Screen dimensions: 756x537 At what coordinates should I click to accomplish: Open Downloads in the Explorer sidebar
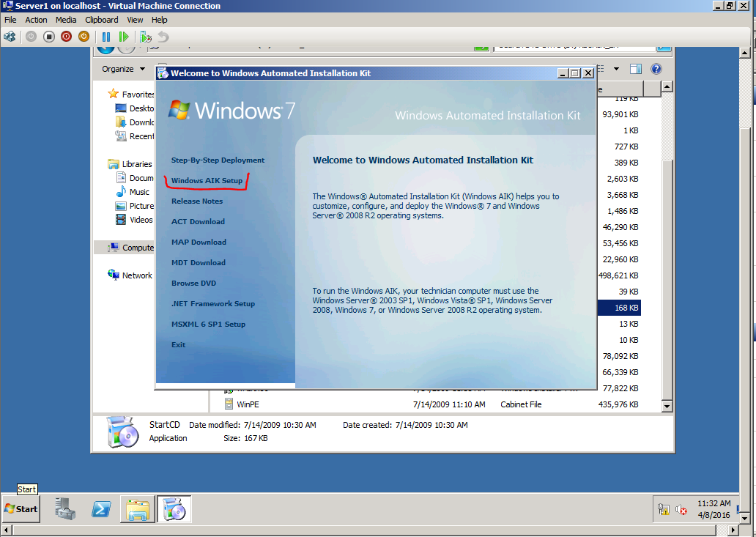click(x=135, y=122)
